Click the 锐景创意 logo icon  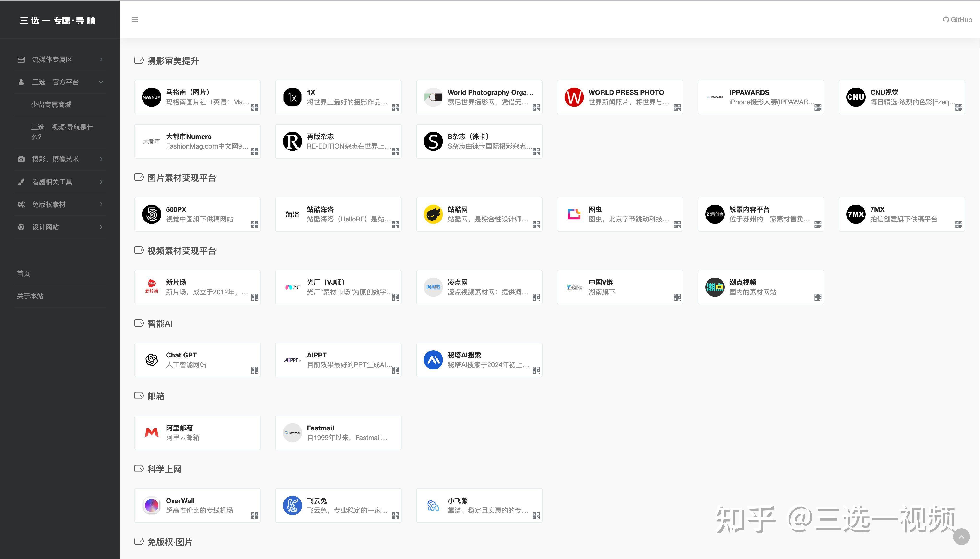click(715, 214)
